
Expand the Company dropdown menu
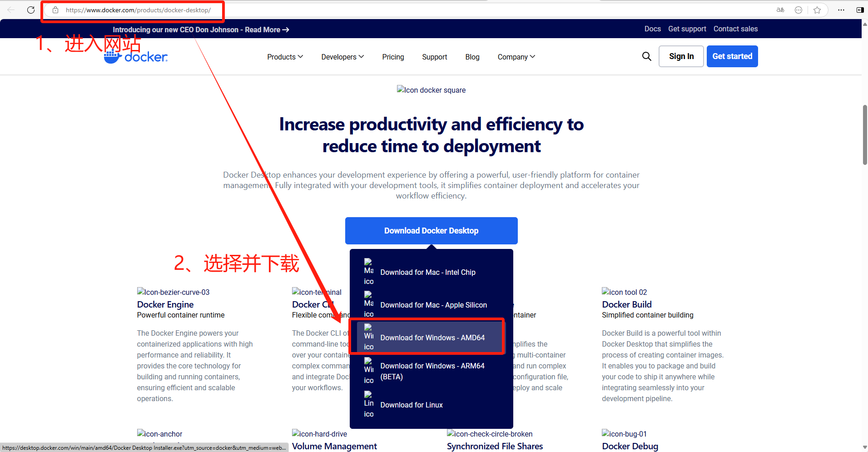coord(516,57)
